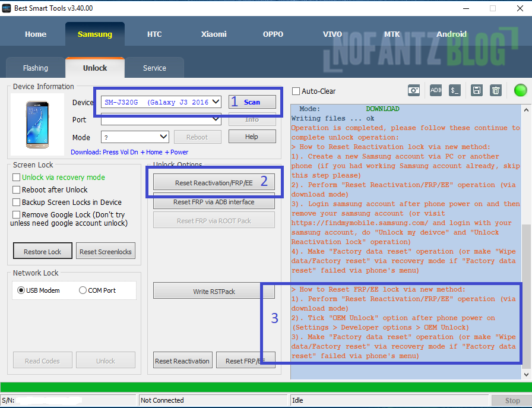Click the Unlock button in Network Lock

pos(106,361)
